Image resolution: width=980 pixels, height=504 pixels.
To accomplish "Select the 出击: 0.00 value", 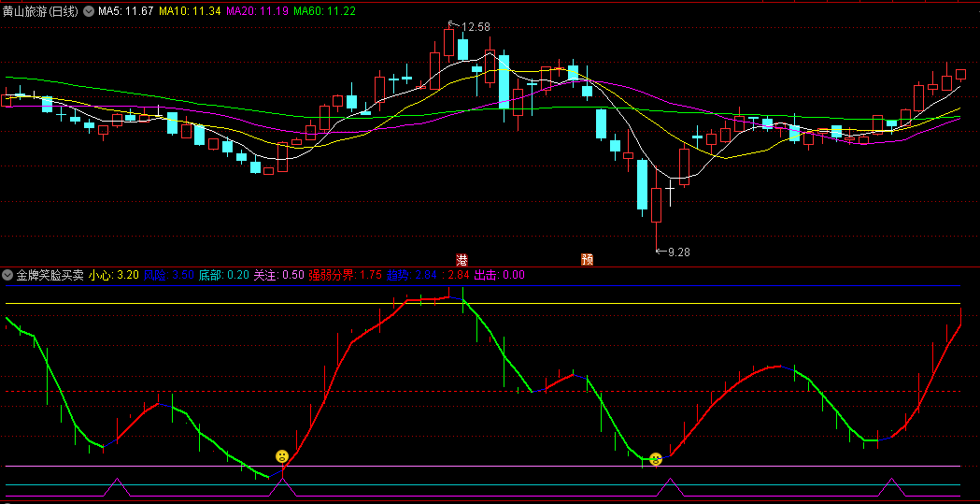I will point(500,275).
